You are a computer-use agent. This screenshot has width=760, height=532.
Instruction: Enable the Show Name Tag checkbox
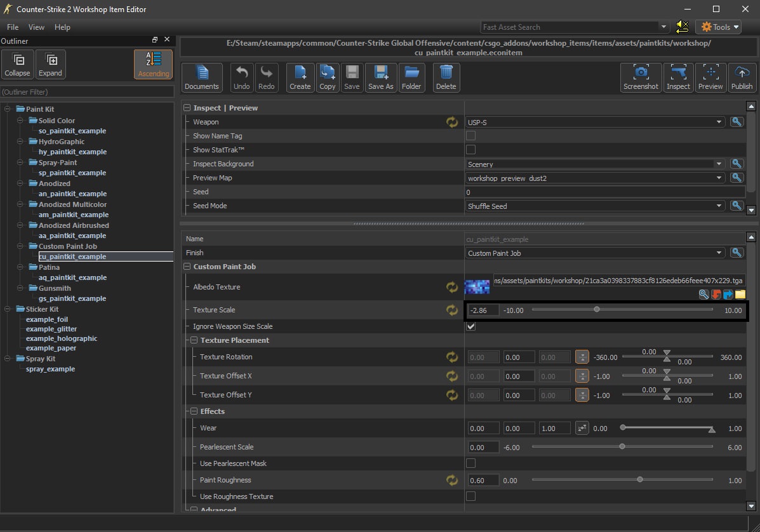pyautogui.click(x=470, y=136)
